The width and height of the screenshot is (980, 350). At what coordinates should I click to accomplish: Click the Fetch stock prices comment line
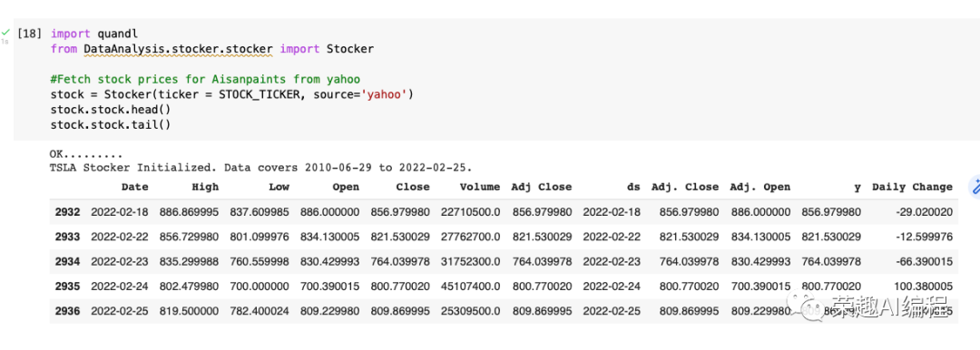pos(206,80)
